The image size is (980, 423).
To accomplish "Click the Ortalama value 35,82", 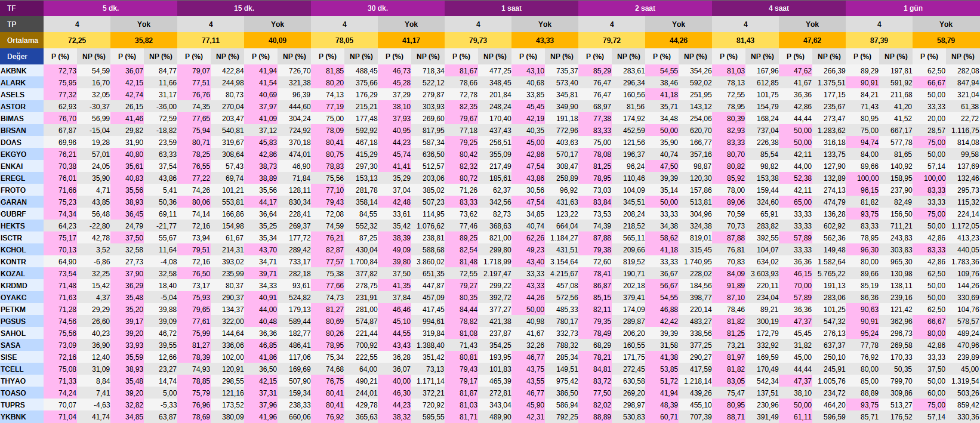I will [x=144, y=41].
